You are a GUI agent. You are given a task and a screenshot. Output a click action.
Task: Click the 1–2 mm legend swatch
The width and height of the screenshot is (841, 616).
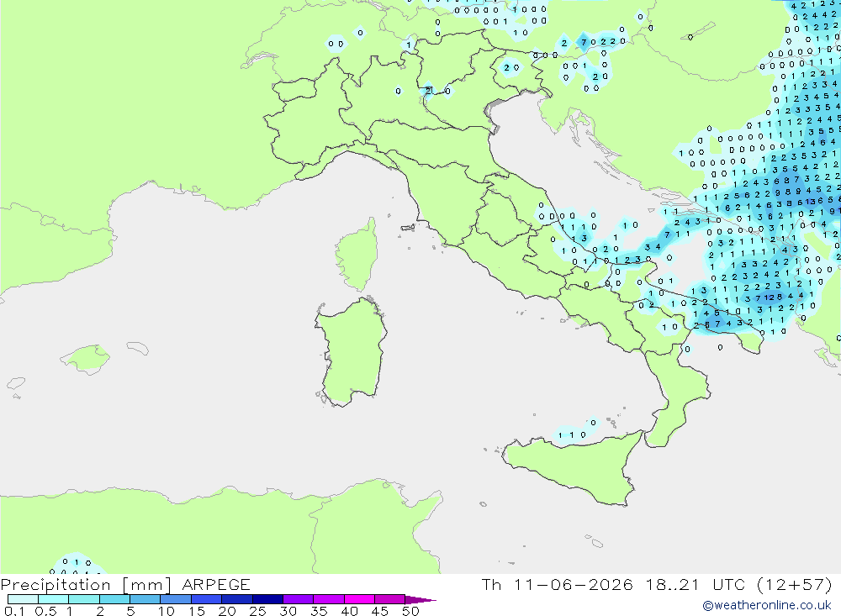tap(84, 599)
